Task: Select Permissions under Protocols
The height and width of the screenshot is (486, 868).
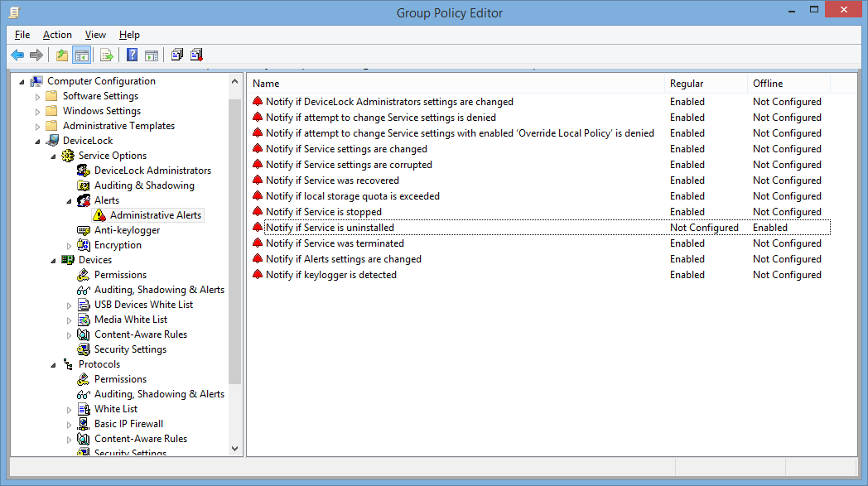Action: [x=120, y=379]
